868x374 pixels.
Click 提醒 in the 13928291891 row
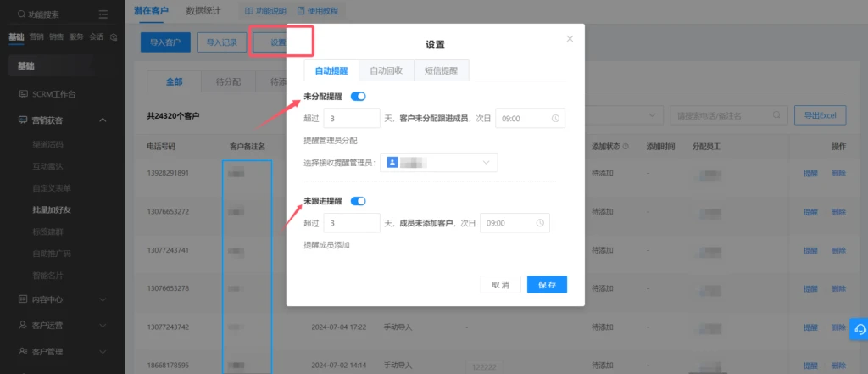810,173
